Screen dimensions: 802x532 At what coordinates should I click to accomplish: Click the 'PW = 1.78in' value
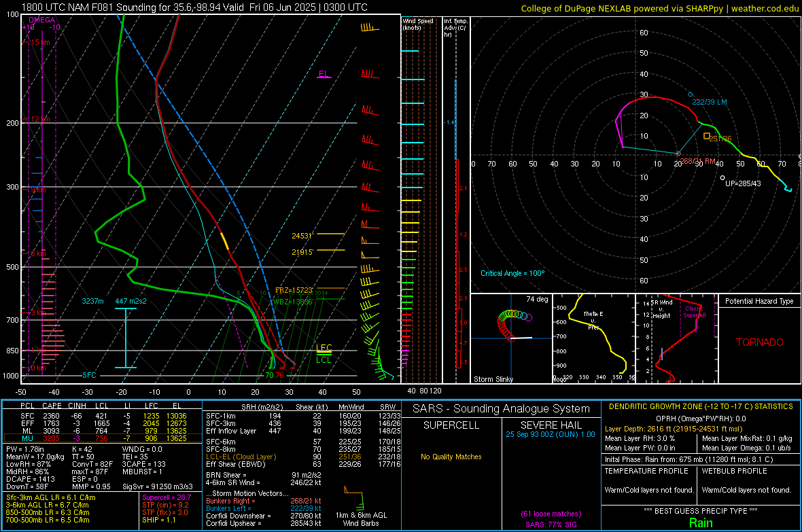(x=25, y=449)
